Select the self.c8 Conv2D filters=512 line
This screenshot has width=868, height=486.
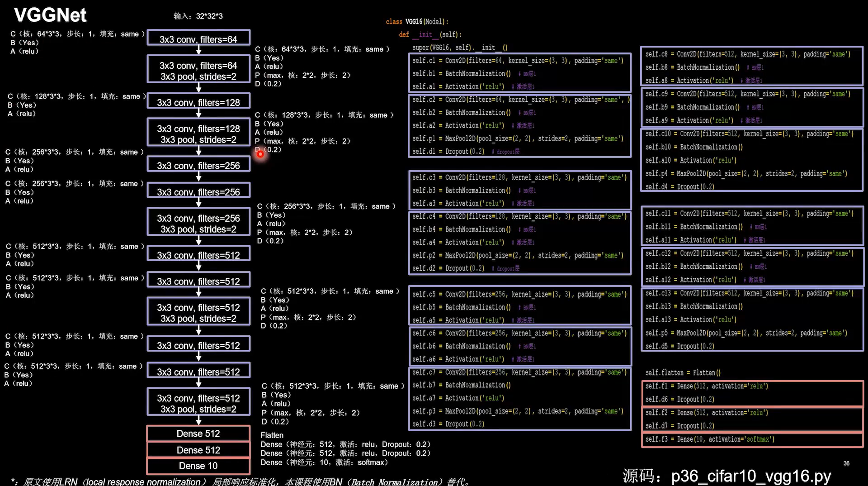pos(748,54)
